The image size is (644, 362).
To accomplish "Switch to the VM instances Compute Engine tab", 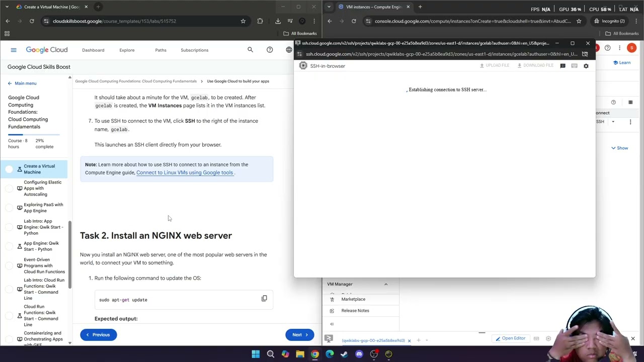I will click(x=374, y=7).
